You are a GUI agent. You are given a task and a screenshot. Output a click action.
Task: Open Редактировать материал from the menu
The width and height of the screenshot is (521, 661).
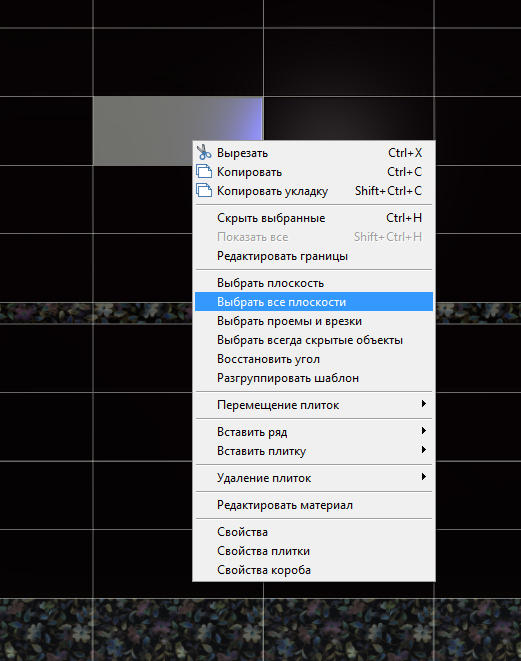[x=314, y=505]
